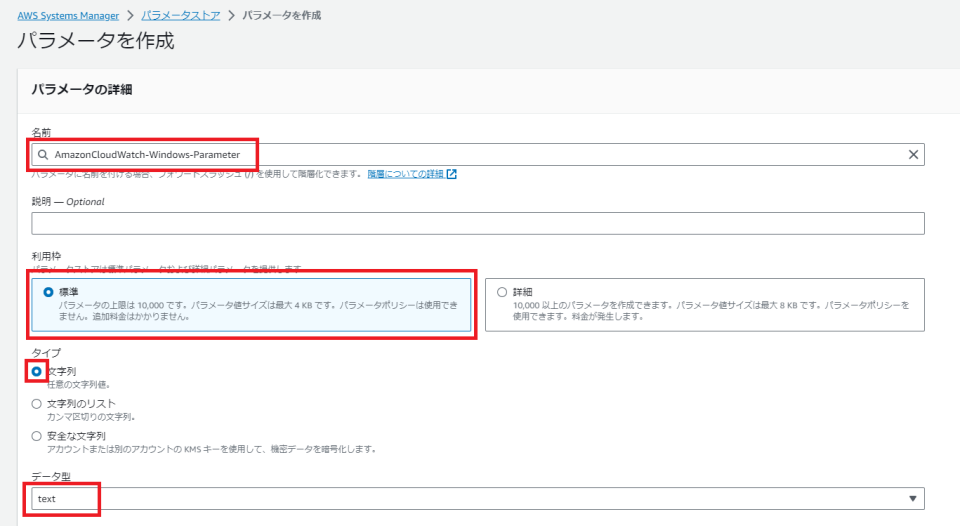Click the dropdown arrow of データ型
Image resolution: width=960 pixels, height=526 pixels.
[912, 498]
